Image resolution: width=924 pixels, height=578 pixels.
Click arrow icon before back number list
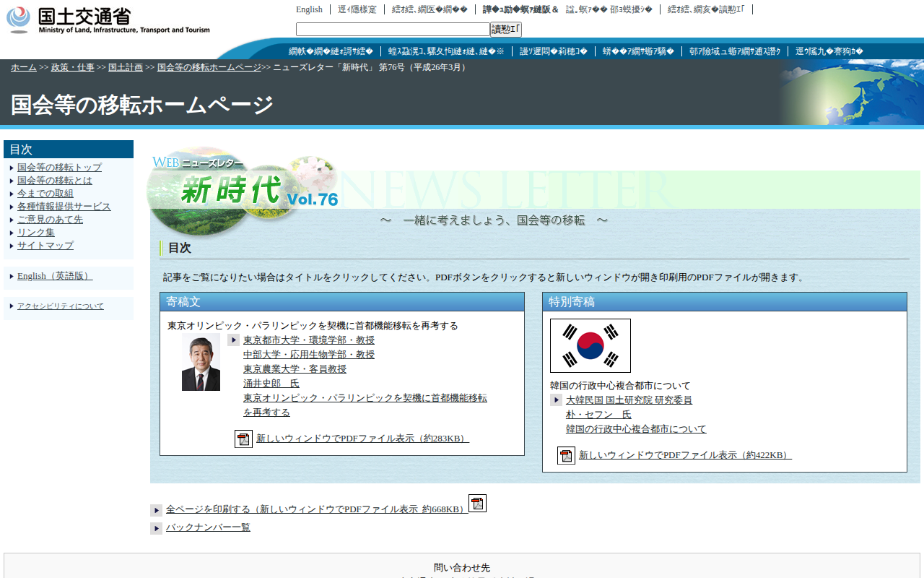[x=156, y=528]
